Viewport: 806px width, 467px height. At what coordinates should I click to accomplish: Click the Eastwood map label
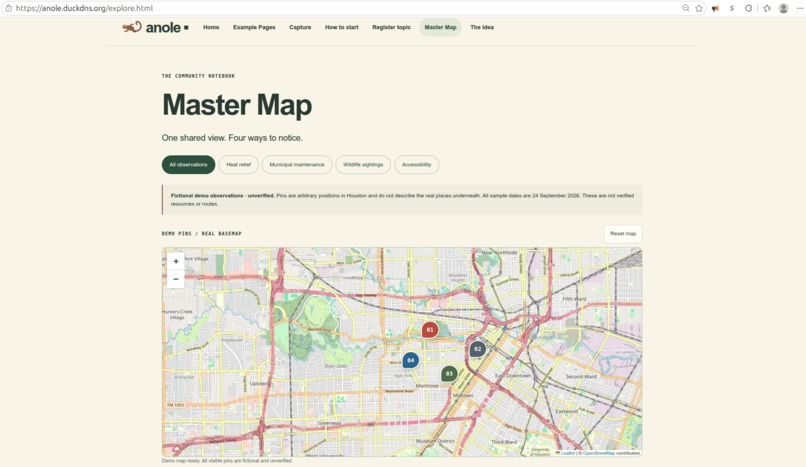tap(566, 411)
